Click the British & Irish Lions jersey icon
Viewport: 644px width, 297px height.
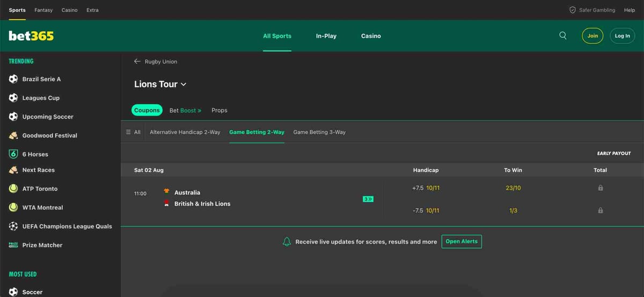(x=166, y=203)
